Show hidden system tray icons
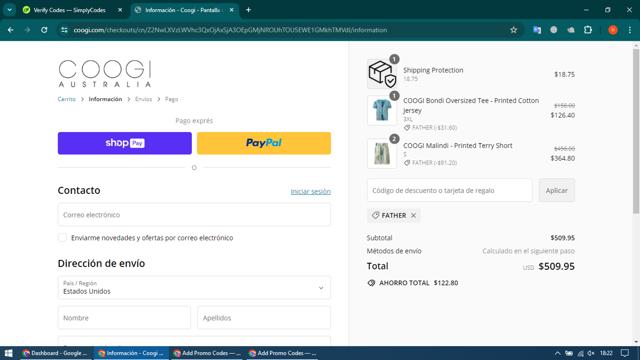 coord(557,353)
